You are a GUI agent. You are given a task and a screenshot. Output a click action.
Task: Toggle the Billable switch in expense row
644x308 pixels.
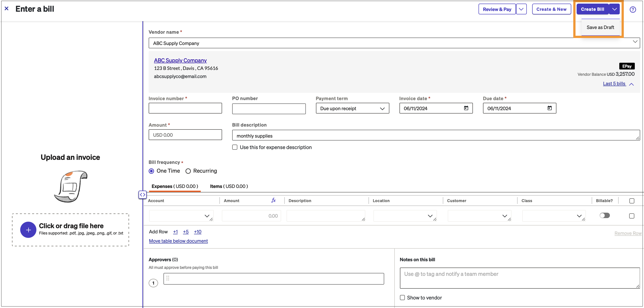(x=604, y=215)
